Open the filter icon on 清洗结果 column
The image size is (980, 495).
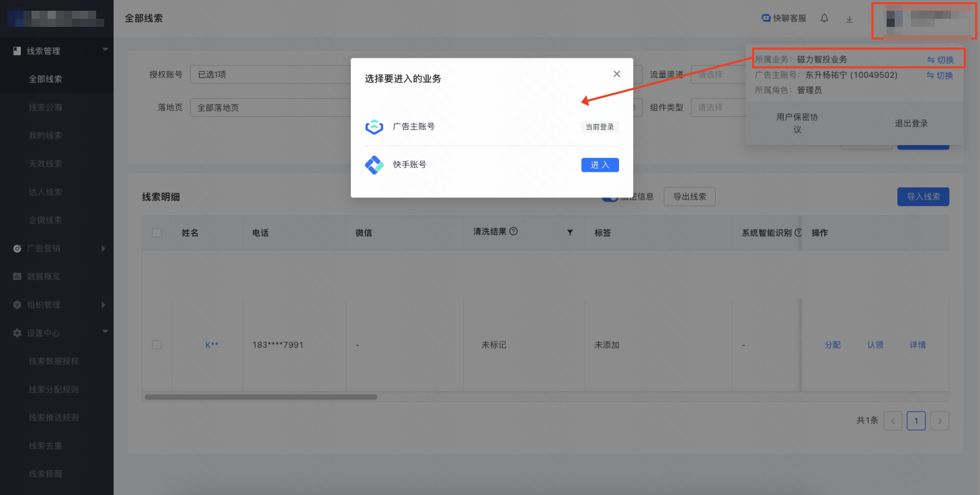569,232
